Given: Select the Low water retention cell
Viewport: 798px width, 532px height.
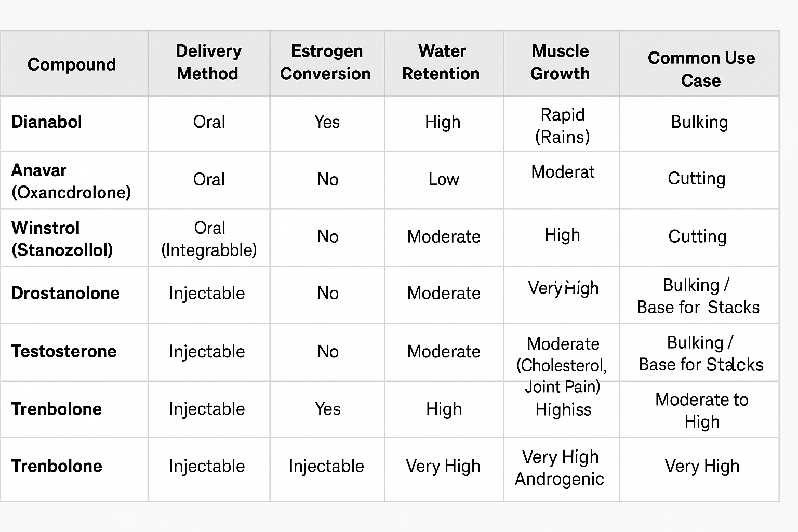Looking at the screenshot, I should pos(444,180).
